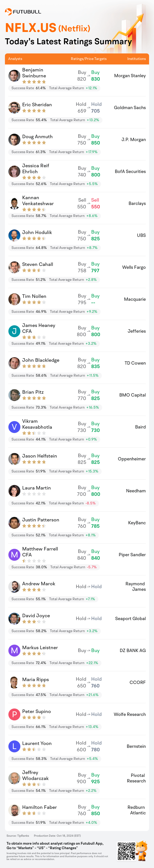Click the Futubull logo icon
Image resolution: width=154 pixels, height=868 pixels.
pos(8,12)
